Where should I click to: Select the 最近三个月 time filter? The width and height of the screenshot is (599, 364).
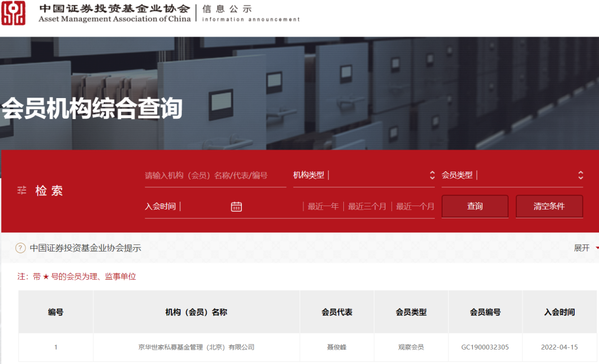tap(367, 207)
